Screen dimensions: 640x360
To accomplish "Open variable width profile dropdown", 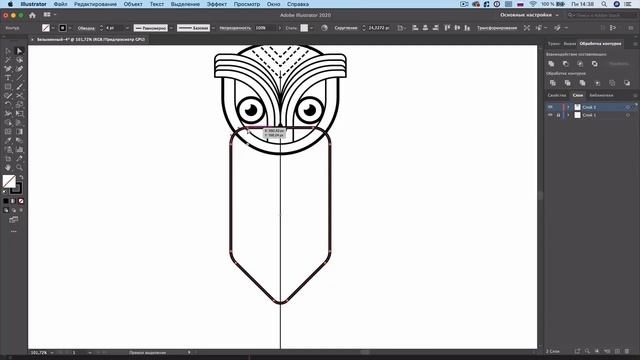I will pos(171,28).
